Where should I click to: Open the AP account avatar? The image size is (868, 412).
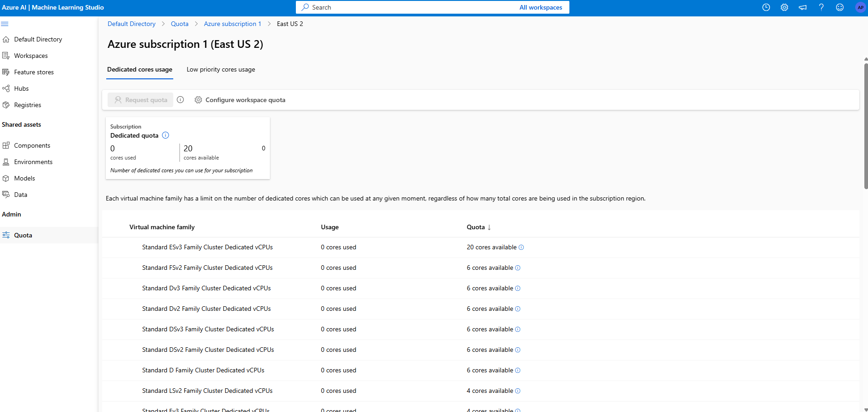coord(860,7)
